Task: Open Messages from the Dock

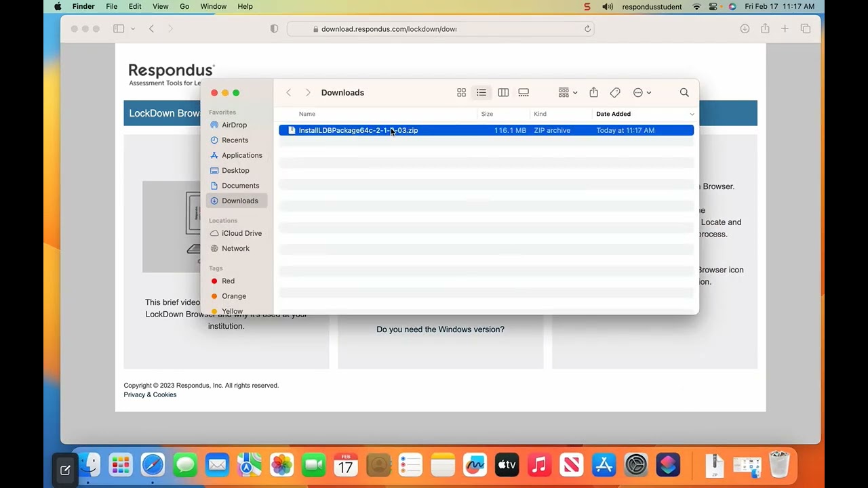Action: pos(185,465)
